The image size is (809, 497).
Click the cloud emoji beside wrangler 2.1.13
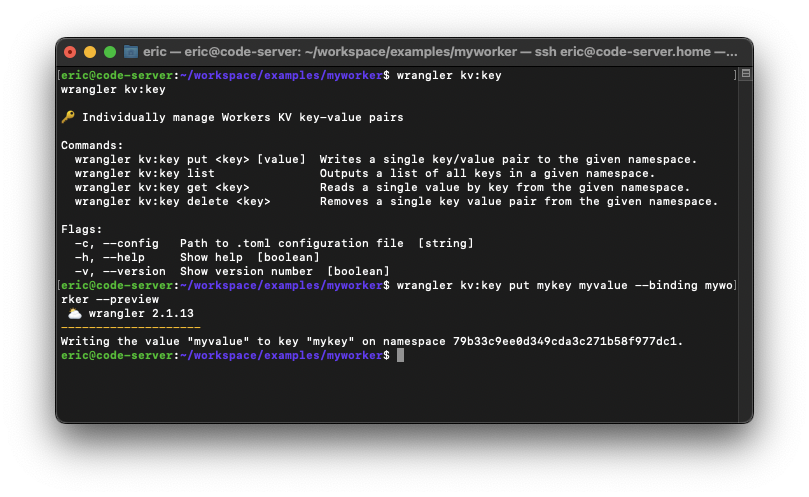click(x=74, y=313)
